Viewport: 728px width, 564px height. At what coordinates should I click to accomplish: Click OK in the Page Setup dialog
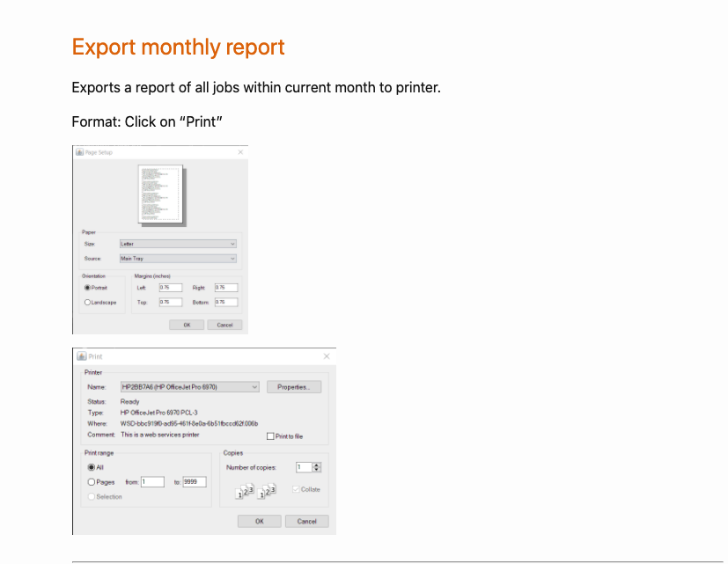tap(187, 325)
